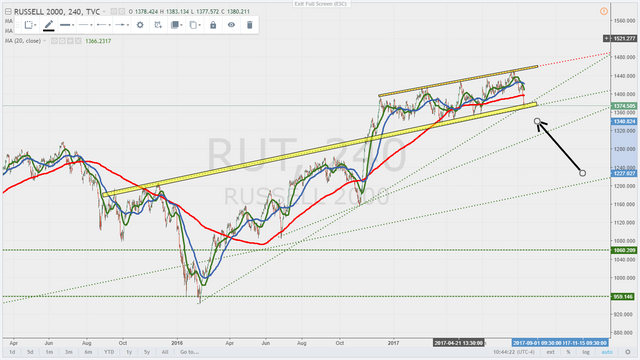This screenshot has height=360, width=640.
Task: Click the 1060.209 green level label
Action: coord(624,250)
